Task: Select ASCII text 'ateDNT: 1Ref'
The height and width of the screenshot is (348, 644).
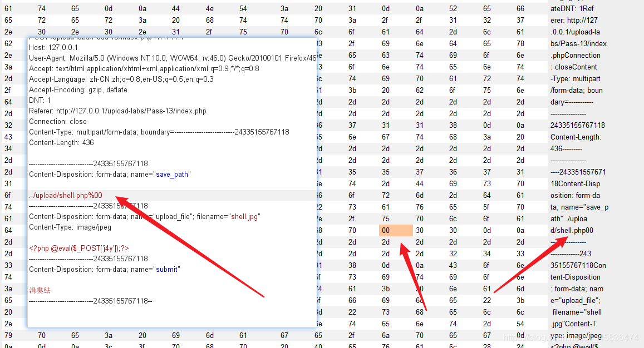Action: tap(572, 8)
